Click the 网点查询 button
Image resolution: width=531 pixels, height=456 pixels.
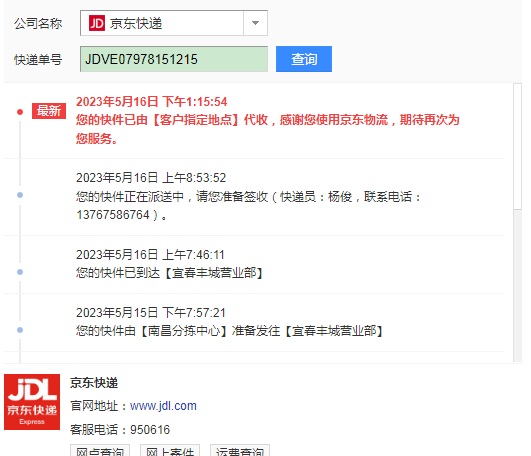(100, 451)
